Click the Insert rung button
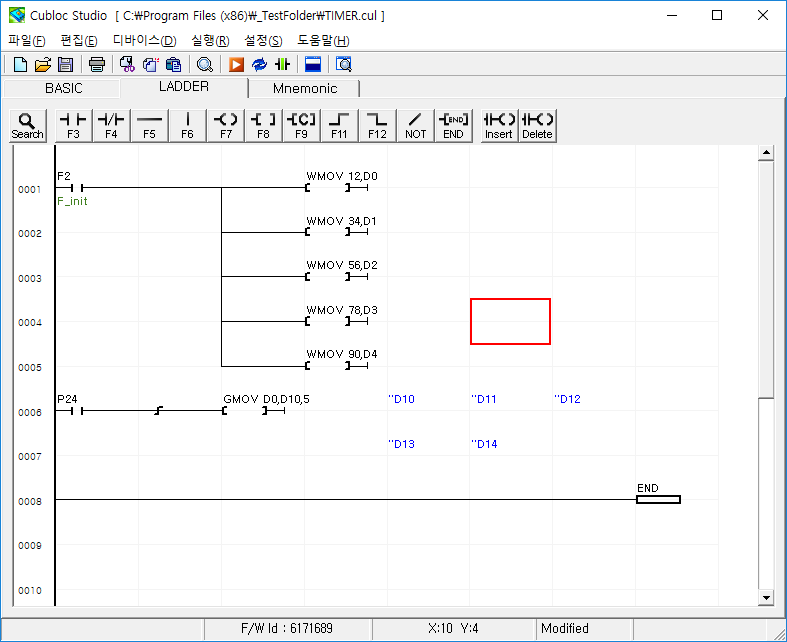Viewport: 787px width, 642px height. 499,125
